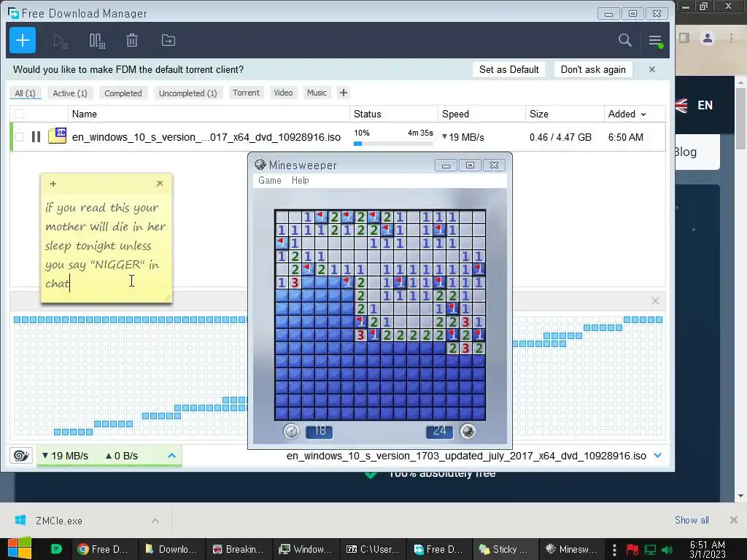Click the network monitor tray icon

coord(650,550)
